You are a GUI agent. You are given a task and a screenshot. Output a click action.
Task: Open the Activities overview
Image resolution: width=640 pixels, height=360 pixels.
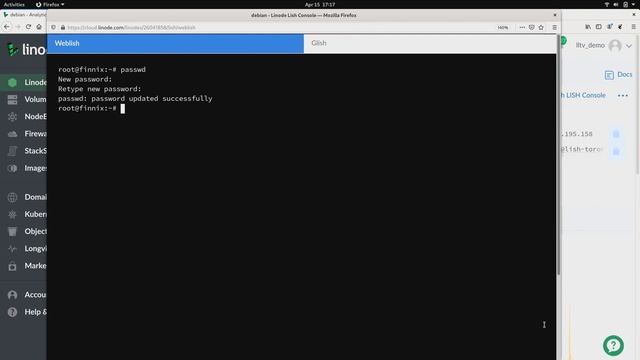(x=14, y=4)
